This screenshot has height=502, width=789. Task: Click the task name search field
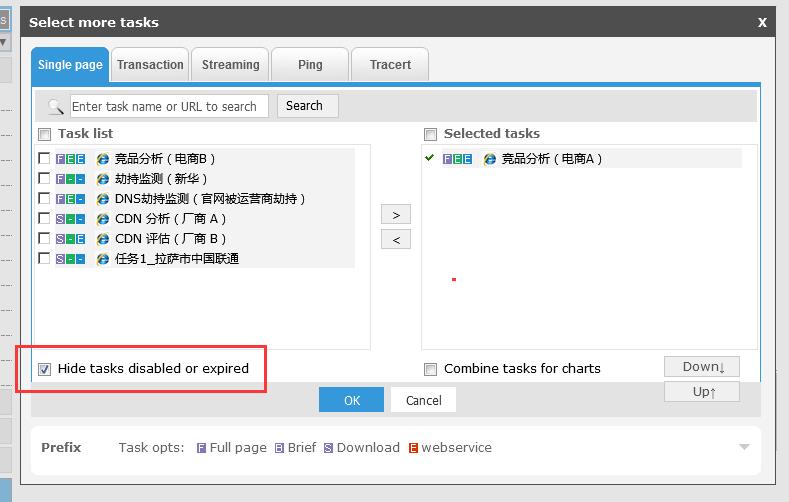click(x=168, y=106)
